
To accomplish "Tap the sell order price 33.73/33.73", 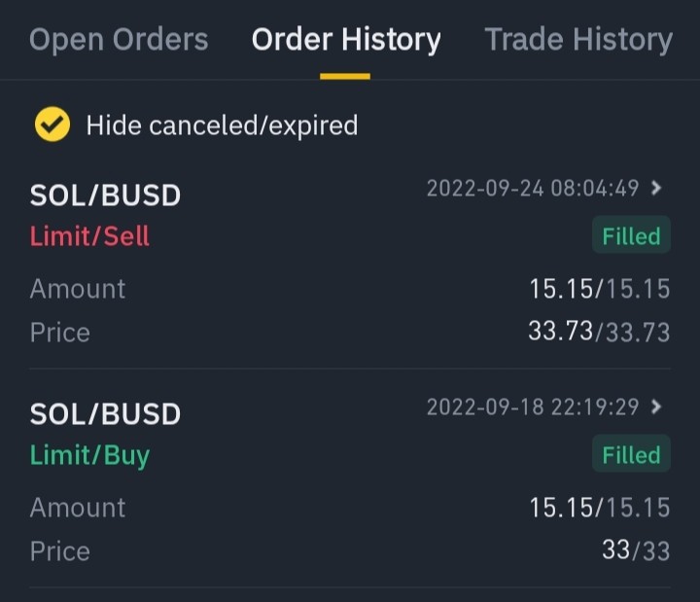I will pos(599,332).
